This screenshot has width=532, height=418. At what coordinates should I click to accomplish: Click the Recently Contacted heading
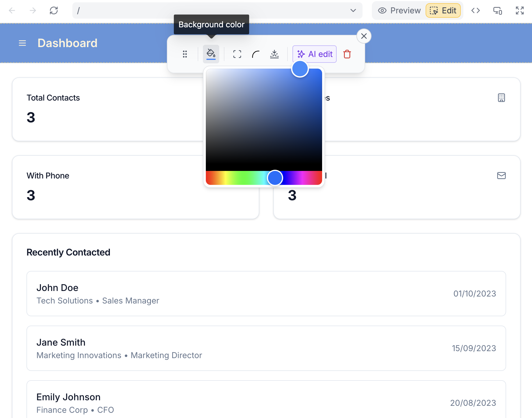[x=68, y=252]
